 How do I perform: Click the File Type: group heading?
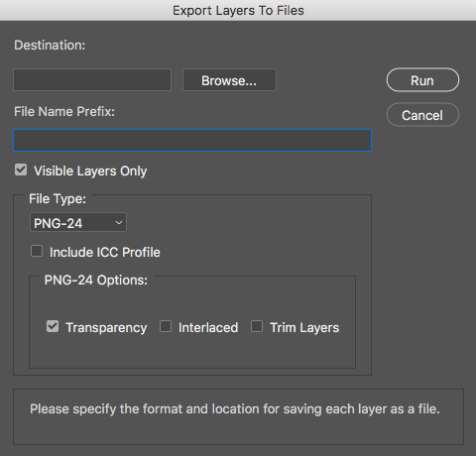(x=58, y=199)
